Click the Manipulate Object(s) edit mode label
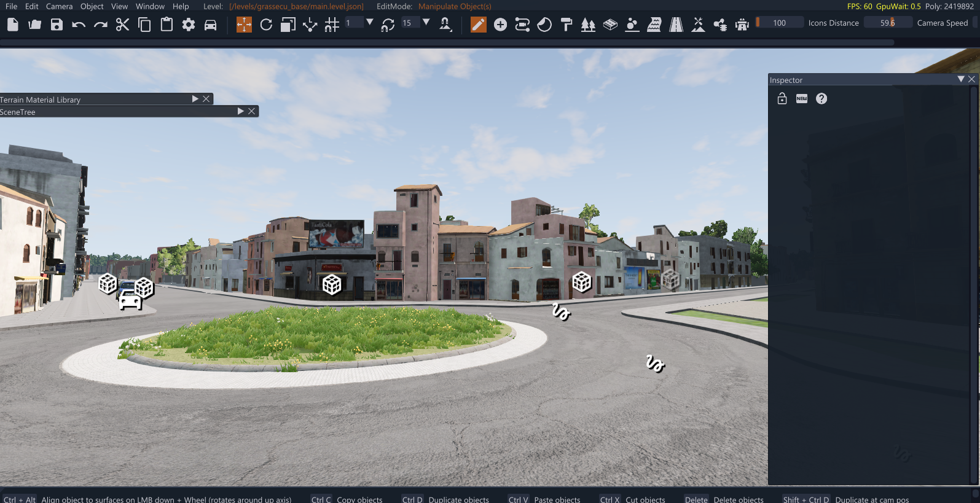This screenshot has height=503, width=980. point(455,6)
